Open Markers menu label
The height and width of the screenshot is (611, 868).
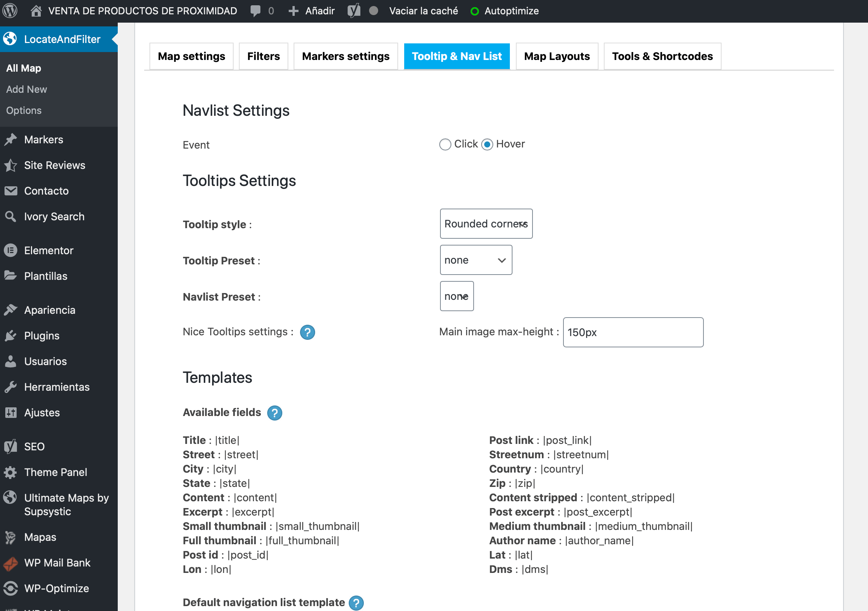click(x=43, y=140)
